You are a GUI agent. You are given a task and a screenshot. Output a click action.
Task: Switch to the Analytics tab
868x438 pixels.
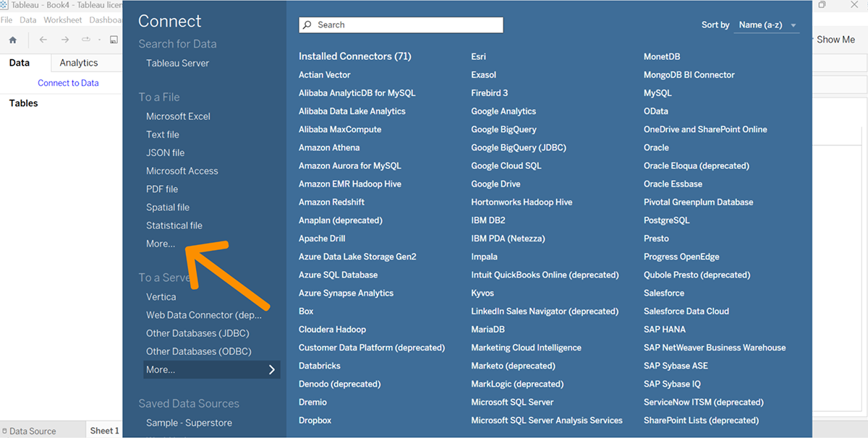point(79,63)
